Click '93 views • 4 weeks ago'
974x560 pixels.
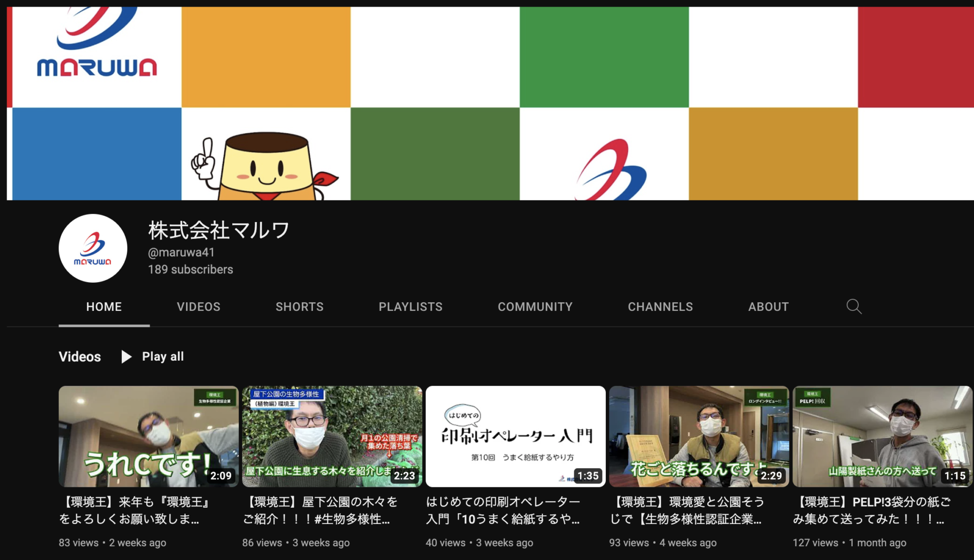tap(663, 543)
